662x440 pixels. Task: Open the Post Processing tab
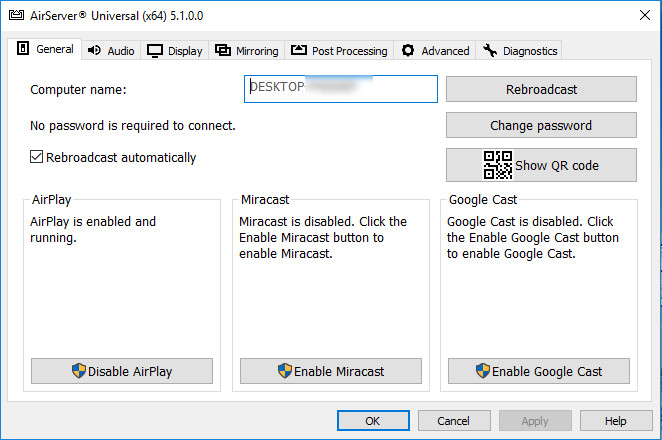click(x=339, y=51)
